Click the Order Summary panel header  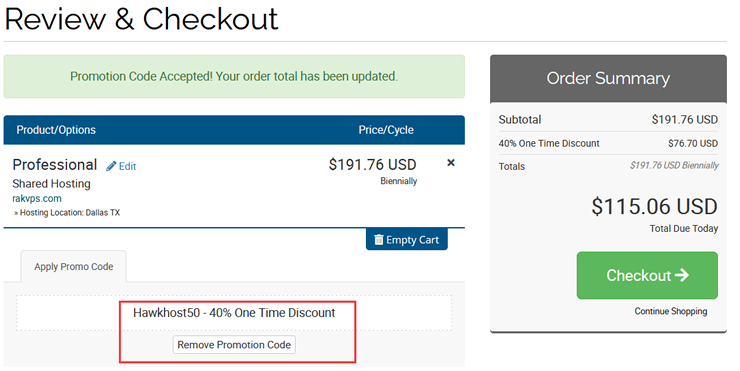(x=608, y=78)
